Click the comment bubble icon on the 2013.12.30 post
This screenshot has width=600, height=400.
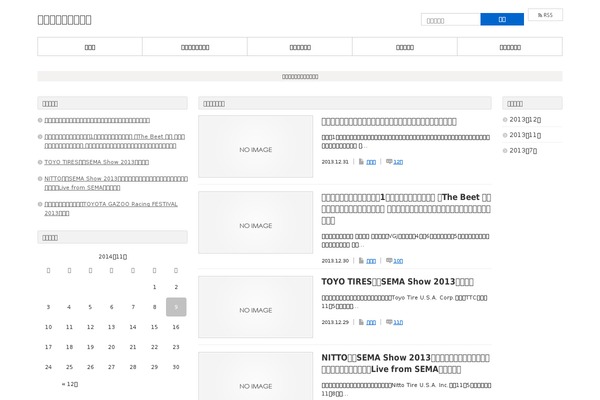point(389,261)
